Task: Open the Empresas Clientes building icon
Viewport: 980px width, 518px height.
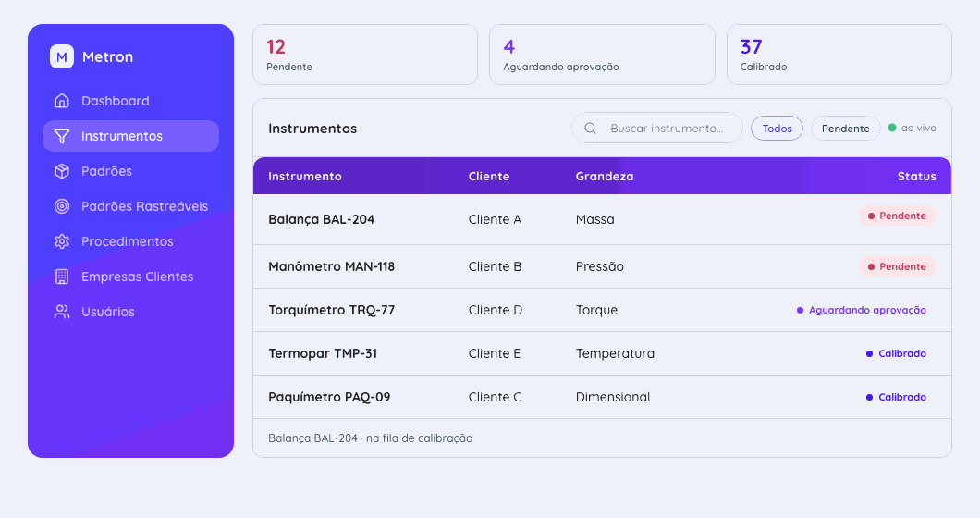Action: [62, 277]
